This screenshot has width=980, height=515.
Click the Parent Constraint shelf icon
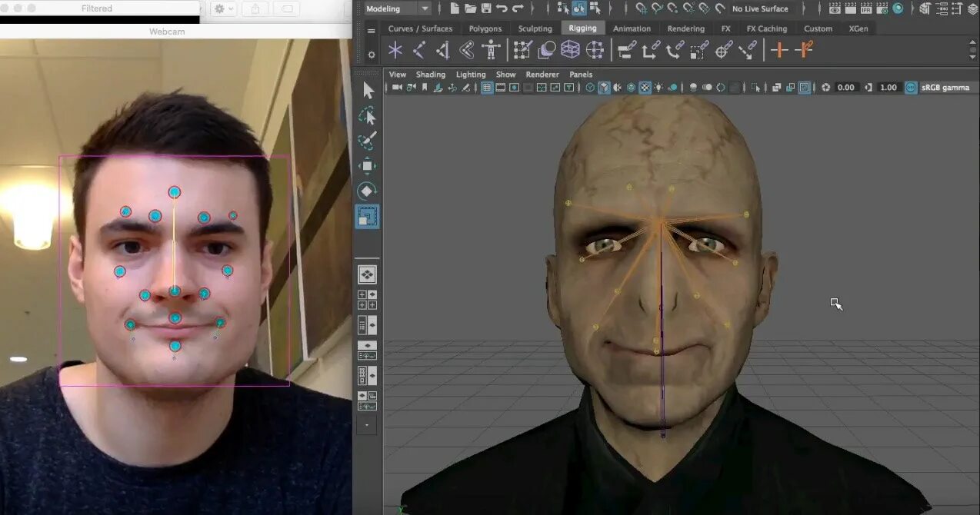coord(626,51)
